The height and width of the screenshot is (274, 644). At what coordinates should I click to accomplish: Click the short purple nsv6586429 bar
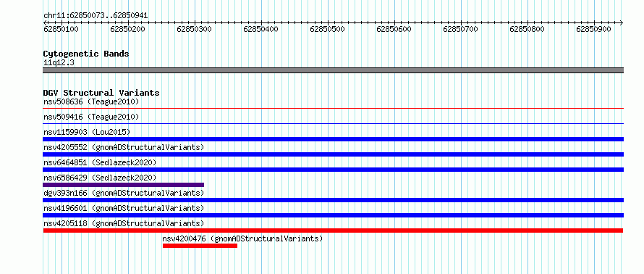point(123,185)
